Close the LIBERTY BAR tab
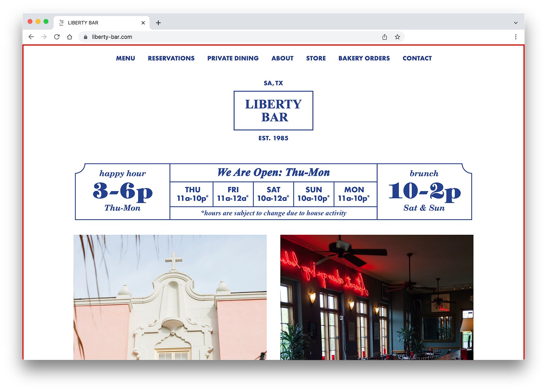This screenshot has height=392, width=547. (x=143, y=23)
